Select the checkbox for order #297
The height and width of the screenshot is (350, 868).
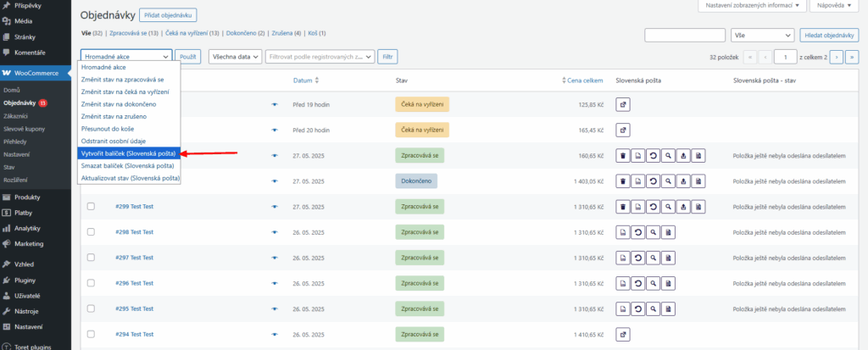pos(92,258)
